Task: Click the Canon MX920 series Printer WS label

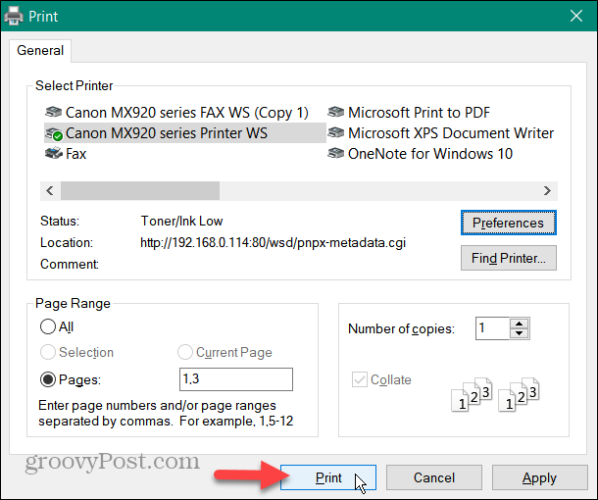Action: tap(167, 133)
